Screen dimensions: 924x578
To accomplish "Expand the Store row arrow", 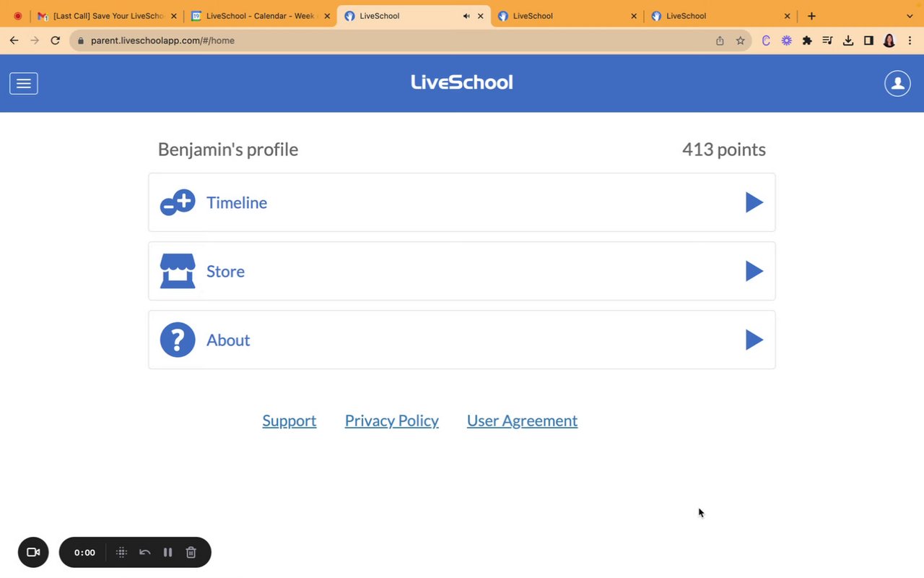I will pos(754,271).
